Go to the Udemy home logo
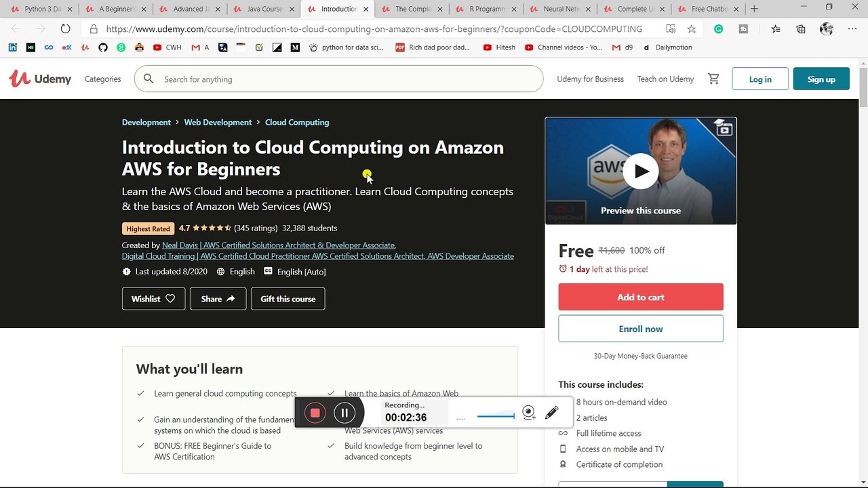This screenshot has height=488, width=868. tap(40, 79)
